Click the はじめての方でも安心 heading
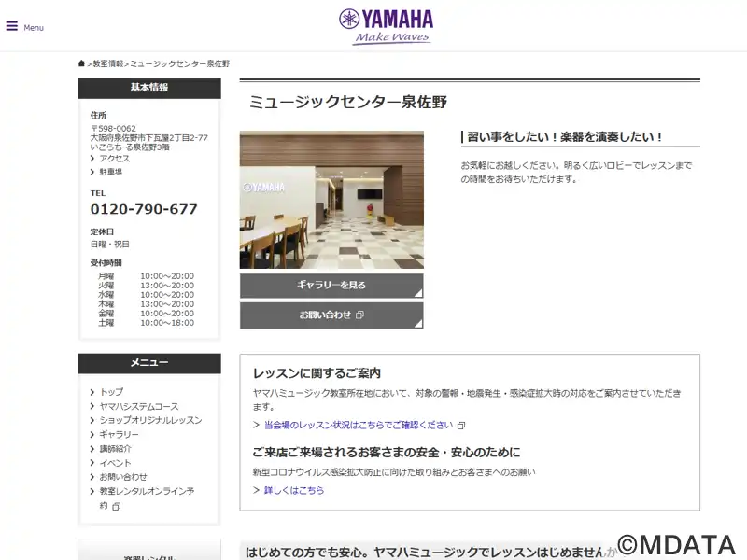 click(431, 552)
